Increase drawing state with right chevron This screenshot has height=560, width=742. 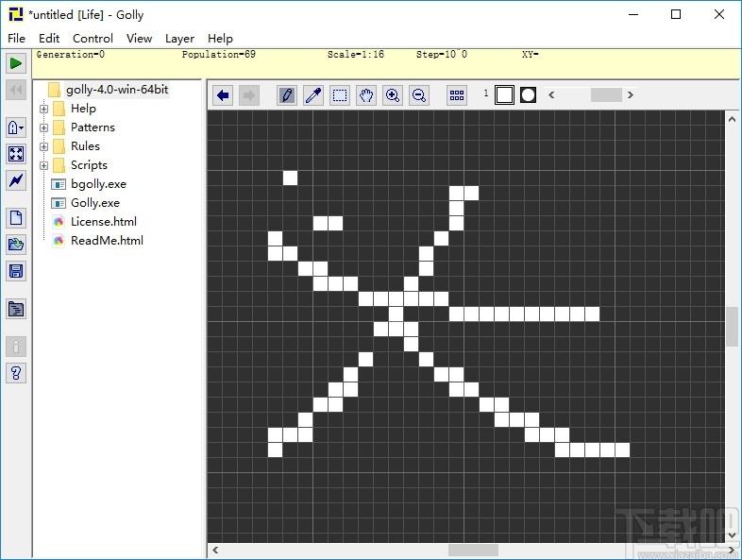tap(630, 94)
